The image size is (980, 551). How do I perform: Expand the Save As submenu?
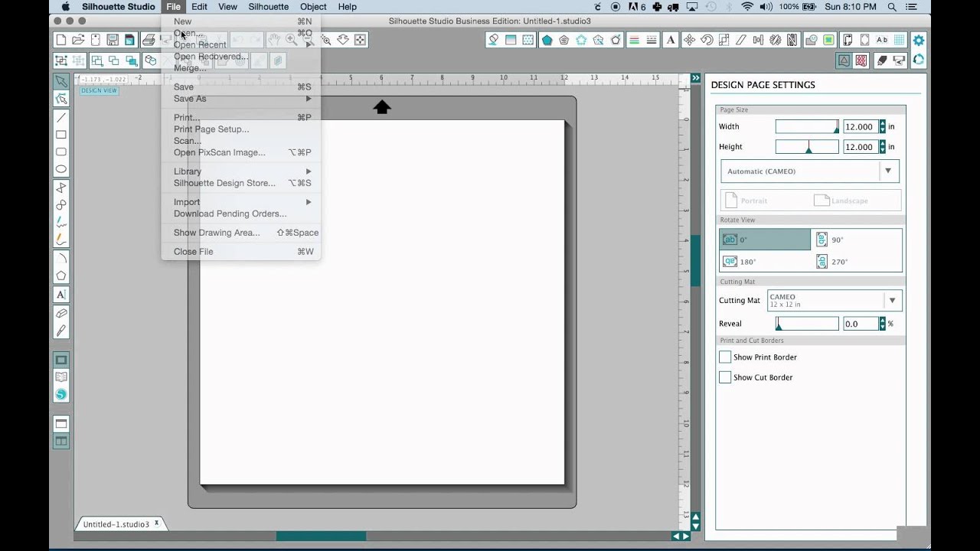(240, 99)
